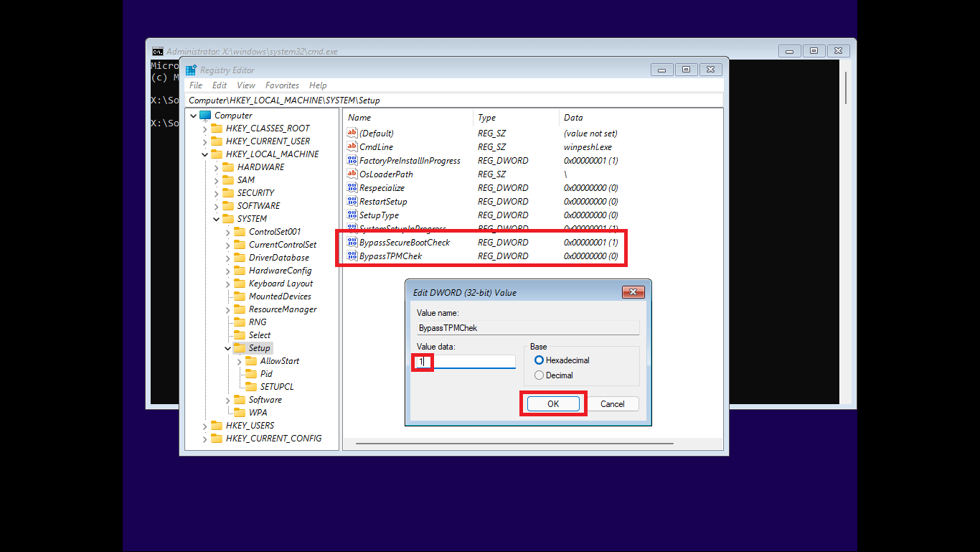The width and height of the screenshot is (980, 552).
Task: Select the HKEY_CURRENT_CONFIG key
Action: coord(273,439)
